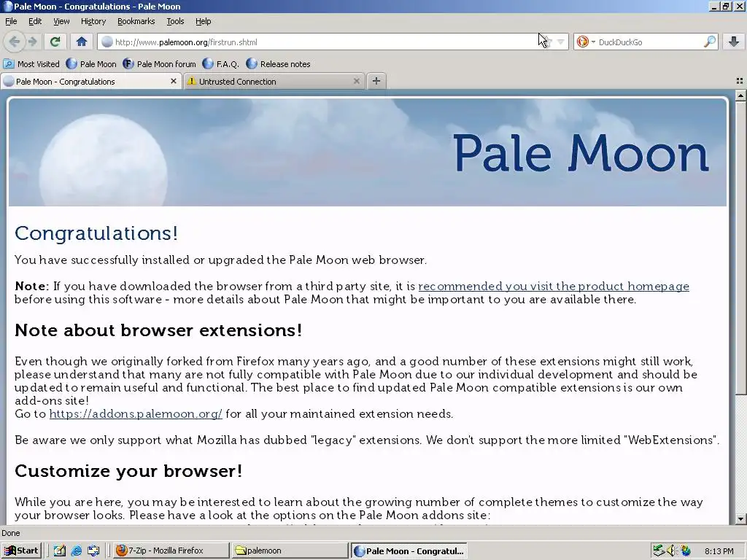Open the URL history dropdown arrow

point(561,42)
